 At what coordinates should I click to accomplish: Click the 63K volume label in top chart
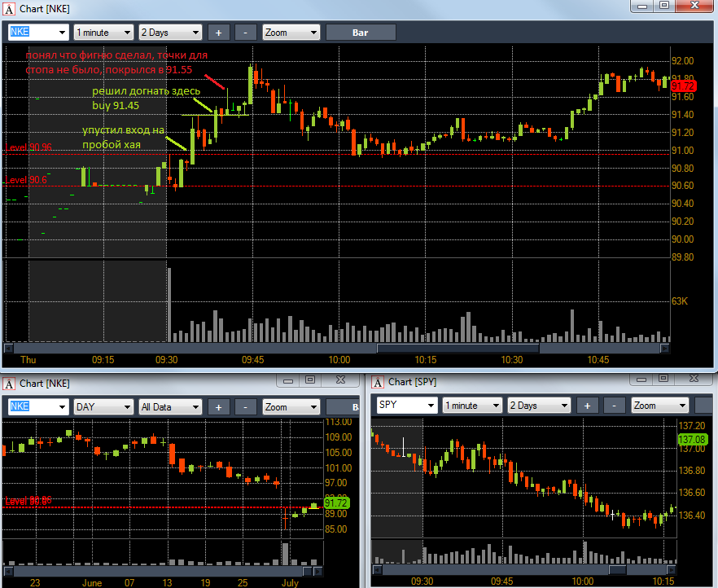click(680, 301)
